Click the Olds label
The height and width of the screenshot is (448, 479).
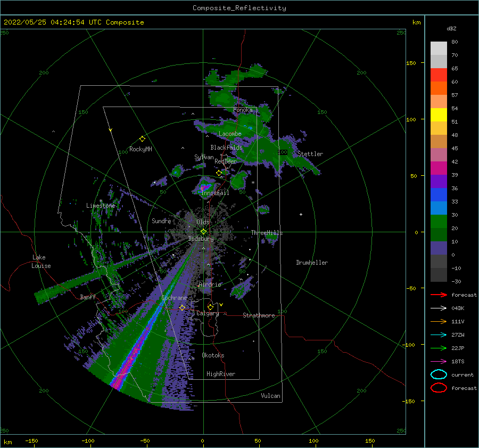point(203,222)
